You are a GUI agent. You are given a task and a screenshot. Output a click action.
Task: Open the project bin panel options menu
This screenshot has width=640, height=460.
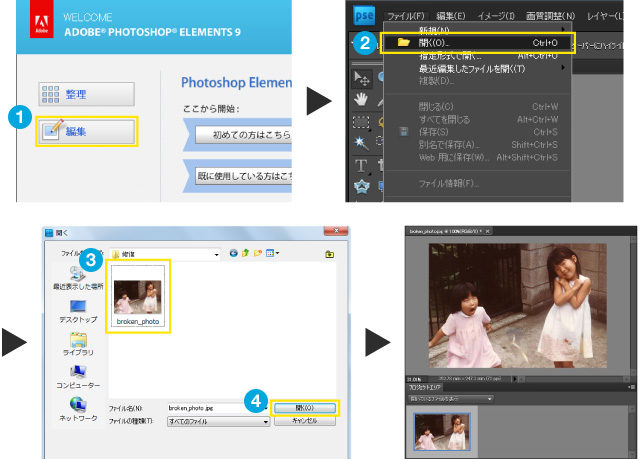[x=632, y=387]
